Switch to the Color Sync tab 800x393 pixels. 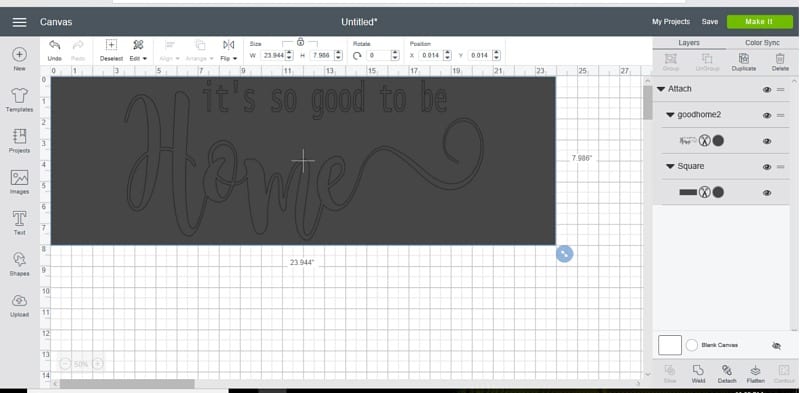coord(762,43)
